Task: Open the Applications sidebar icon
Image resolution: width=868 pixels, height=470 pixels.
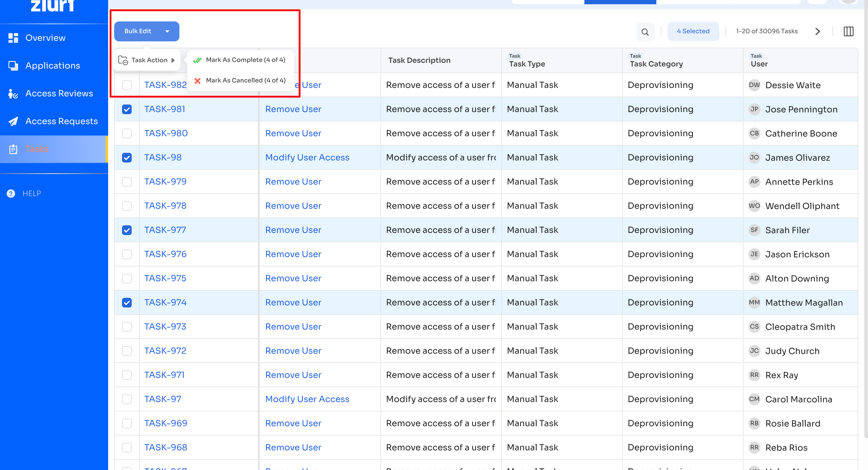Action: (13, 66)
